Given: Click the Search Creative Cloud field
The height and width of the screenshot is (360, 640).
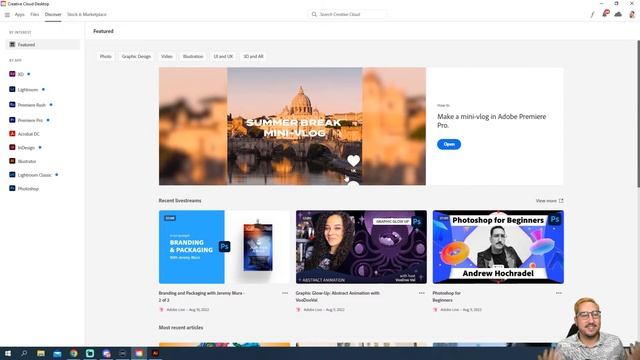Looking at the screenshot, I should pyautogui.click(x=347, y=14).
